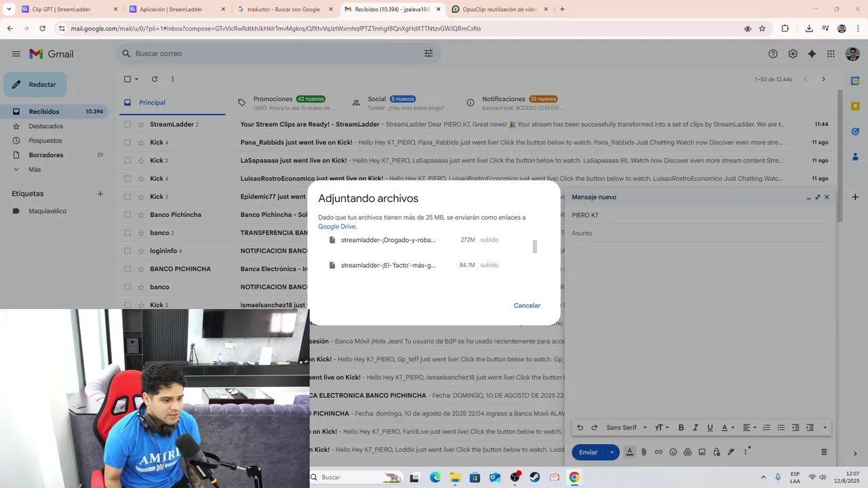Toggle bold formatting in compose
868x488 pixels.
point(682,428)
